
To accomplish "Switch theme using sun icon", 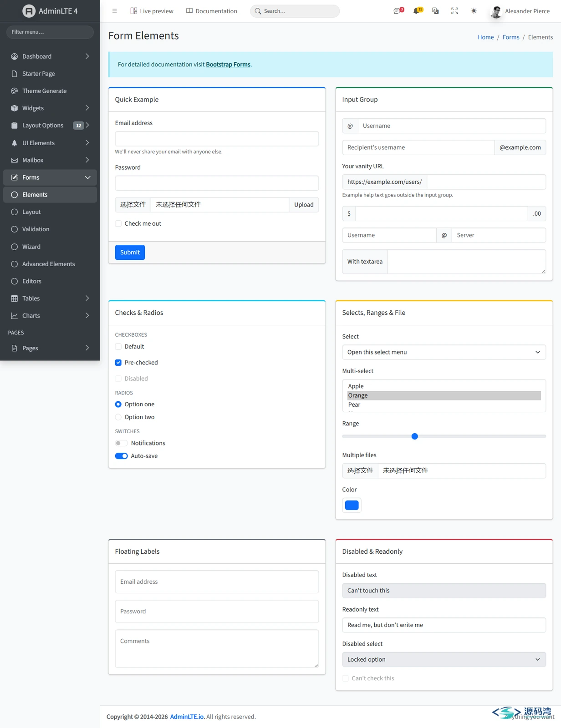I will coord(474,11).
